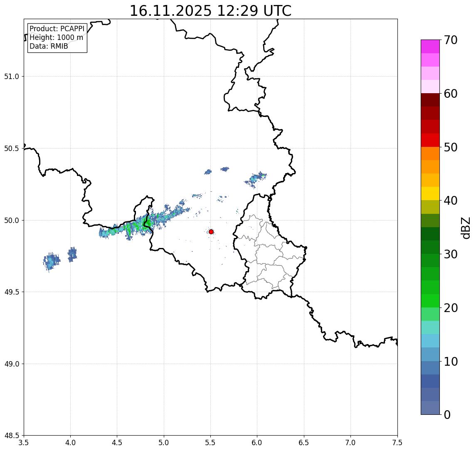Click the colorbar tick label 50
The width and height of the screenshot is (476, 451).
[451, 147]
